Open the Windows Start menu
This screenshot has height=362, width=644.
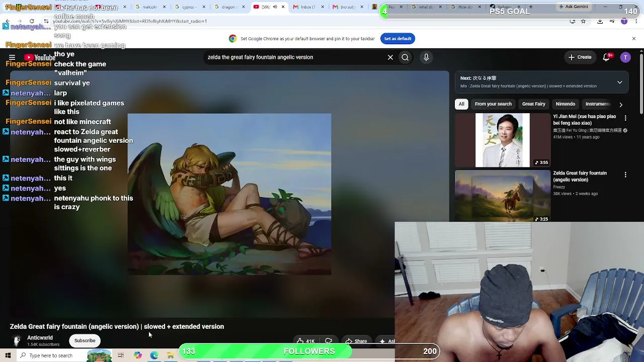tap(8, 355)
